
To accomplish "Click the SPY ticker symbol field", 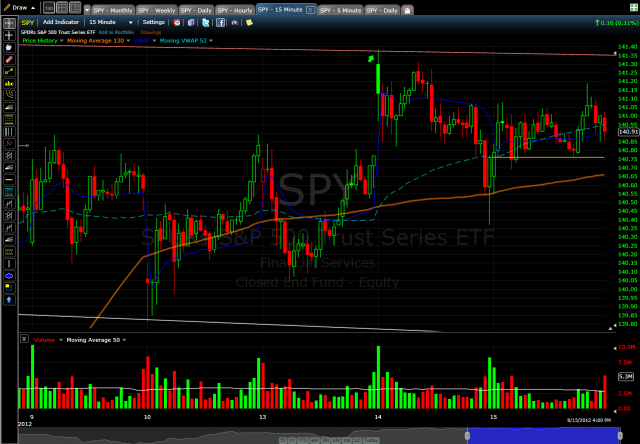I will [x=28, y=22].
